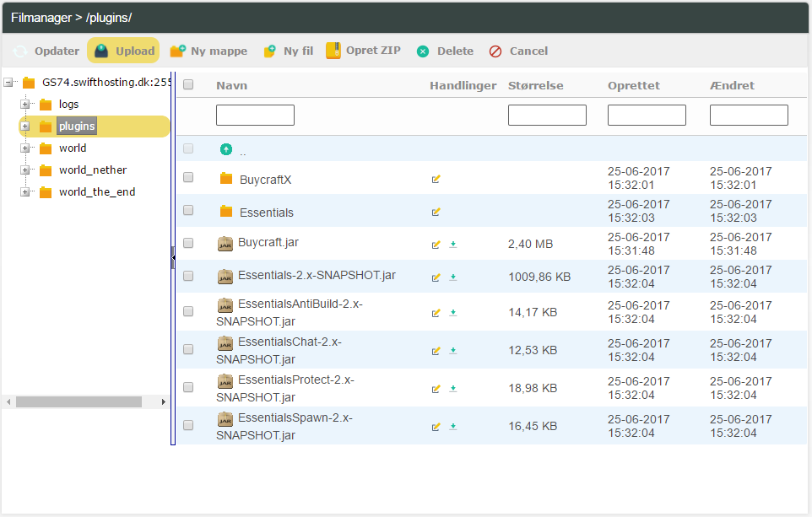
Task: Click the Opdater refresh icon
Action: coord(20,51)
